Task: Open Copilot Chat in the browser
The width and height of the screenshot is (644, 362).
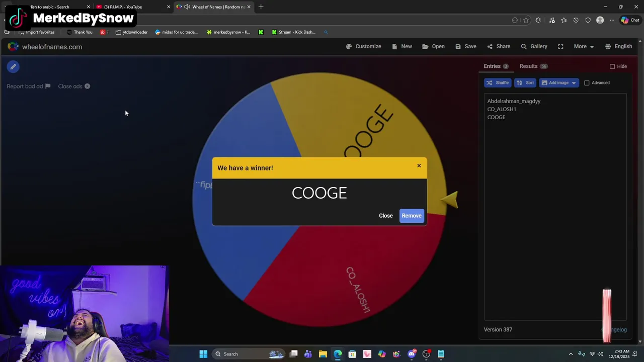Action: [x=630, y=20]
